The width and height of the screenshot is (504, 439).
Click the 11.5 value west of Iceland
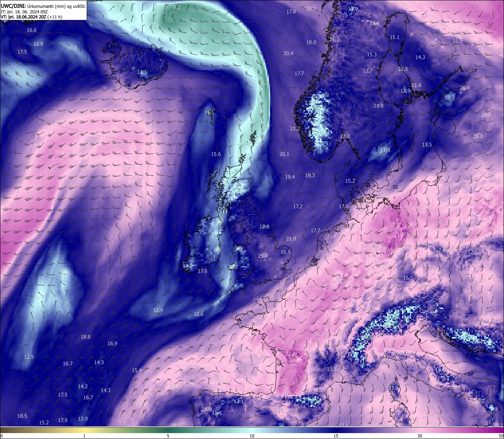(x=72, y=48)
